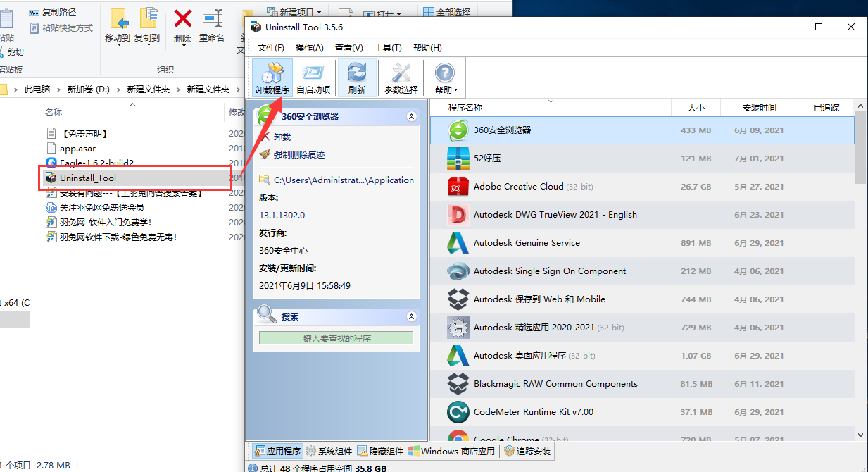This screenshot has height=472, width=868.
Task: Select the 52好压 program icon
Action: point(458,159)
